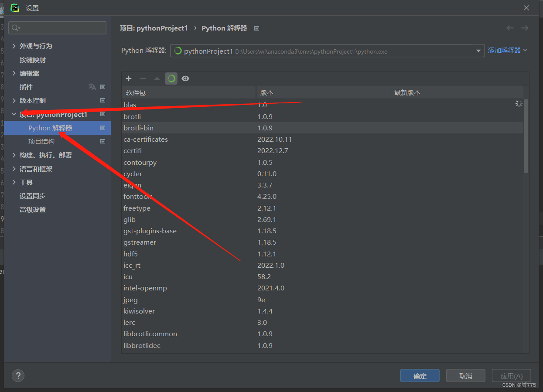
Task: Click the 版本 column header
Action: point(323,92)
